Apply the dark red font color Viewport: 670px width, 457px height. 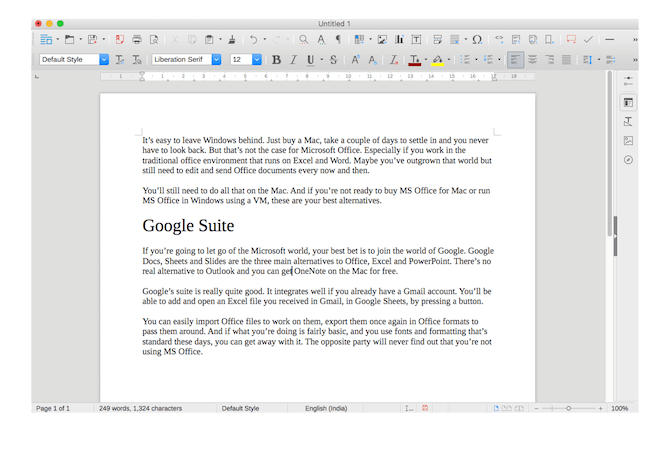414,60
